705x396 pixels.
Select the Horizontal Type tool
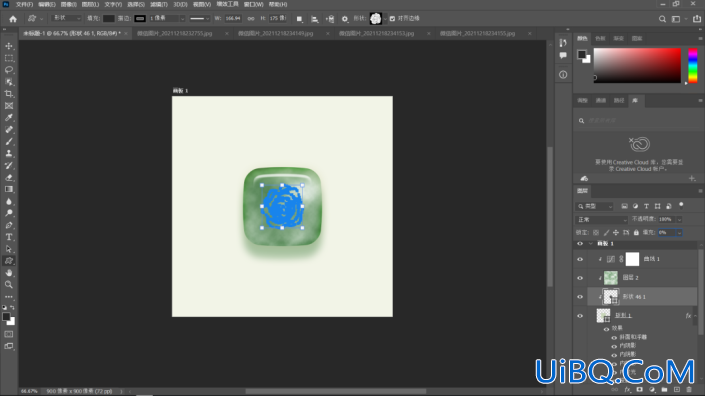pos(9,237)
